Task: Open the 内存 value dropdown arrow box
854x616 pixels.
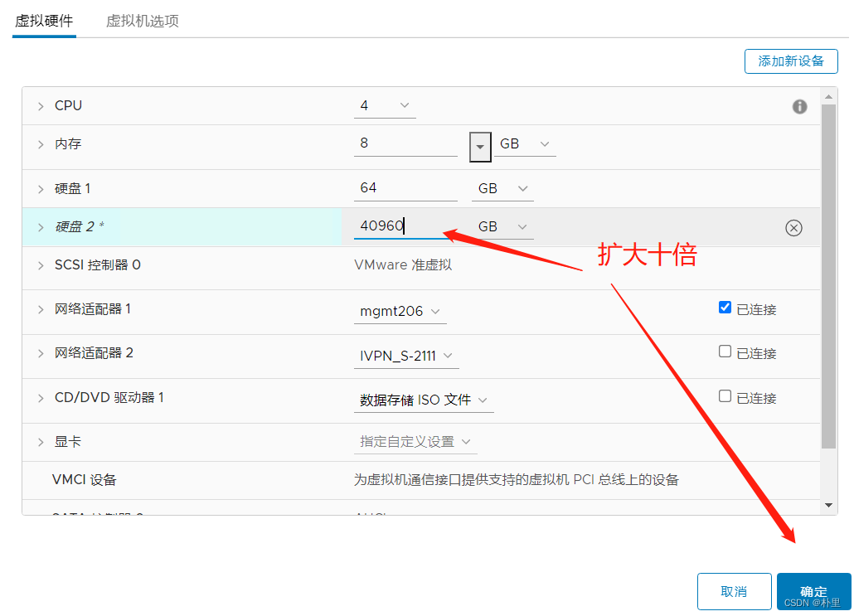Action: tap(480, 147)
